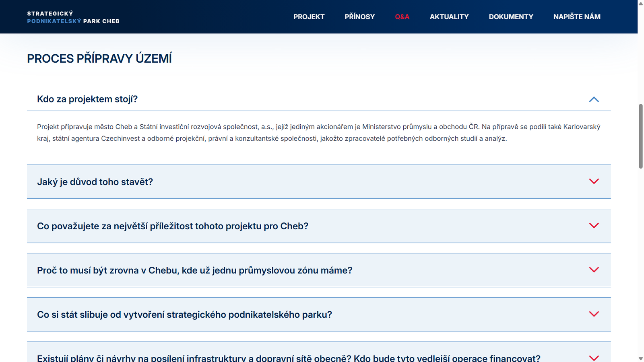644x362 pixels.
Task: Open the DOKUMENTY page link
Action: [511, 17]
